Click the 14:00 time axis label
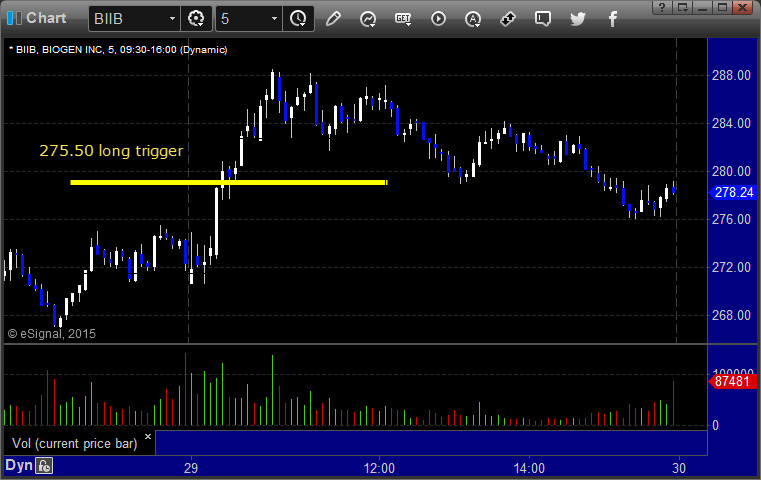 point(529,468)
